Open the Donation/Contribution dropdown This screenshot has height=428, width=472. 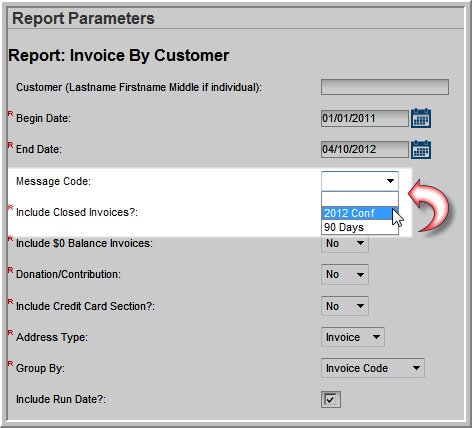(345, 274)
